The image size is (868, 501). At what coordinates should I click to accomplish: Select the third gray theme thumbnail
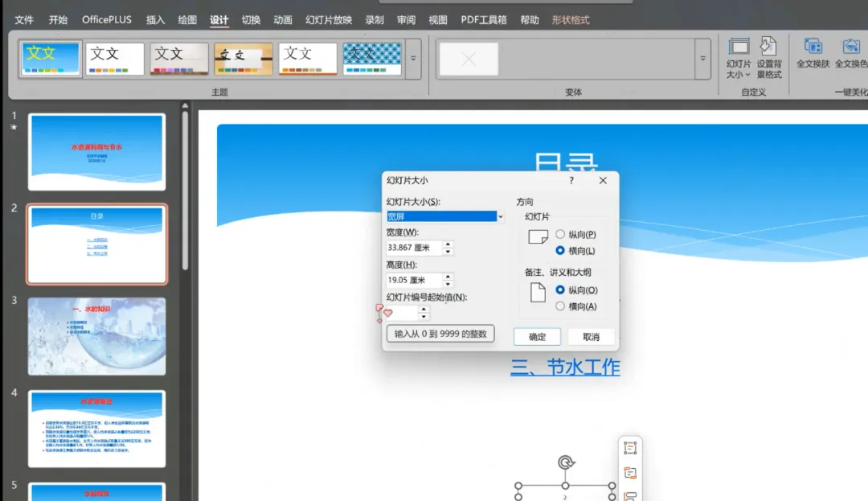click(178, 59)
